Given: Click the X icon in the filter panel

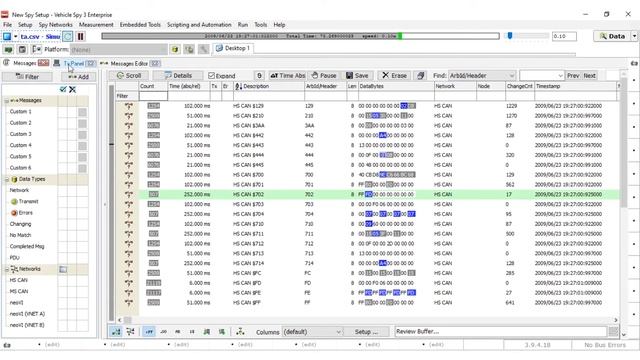Looking at the screenshot, I should tap(72, 89).
